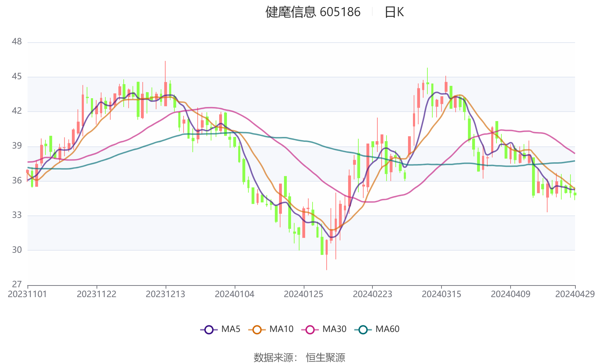This screenshot has height=364, width=599.
Task: Select the 20240104 date axis label
Action: (x=235, y=294)
